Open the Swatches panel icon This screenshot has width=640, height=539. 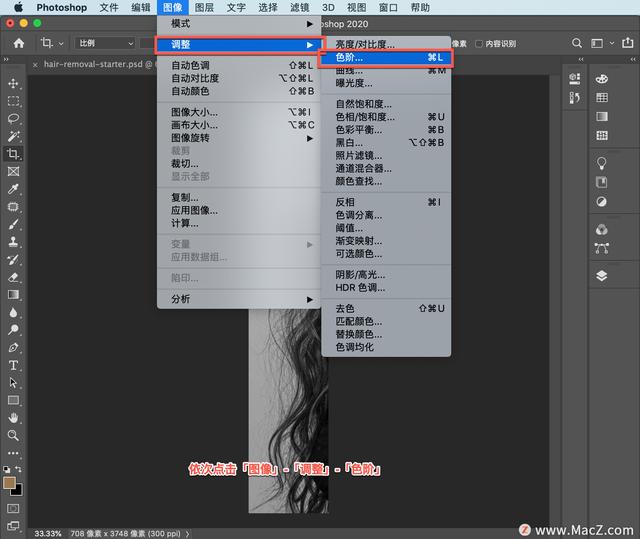pyautogui.click(x=602, y=98)
